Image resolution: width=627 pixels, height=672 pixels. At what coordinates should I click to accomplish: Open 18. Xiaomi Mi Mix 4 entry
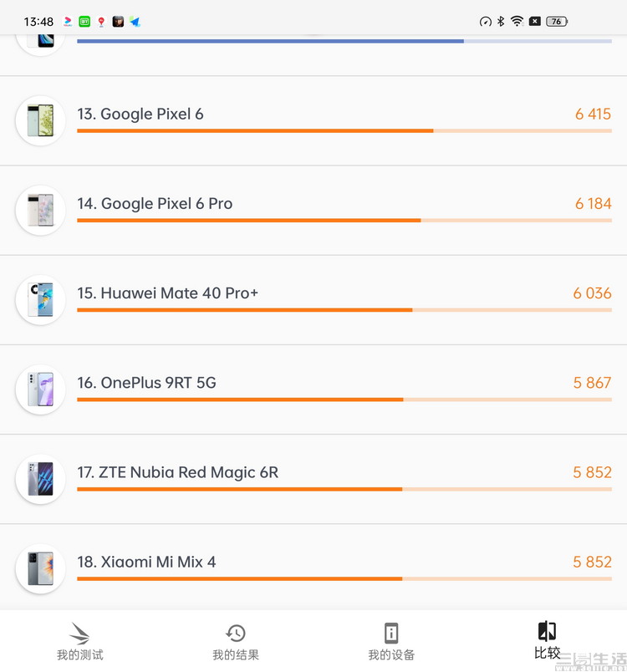pyautogui.click(x=313, y=568)
